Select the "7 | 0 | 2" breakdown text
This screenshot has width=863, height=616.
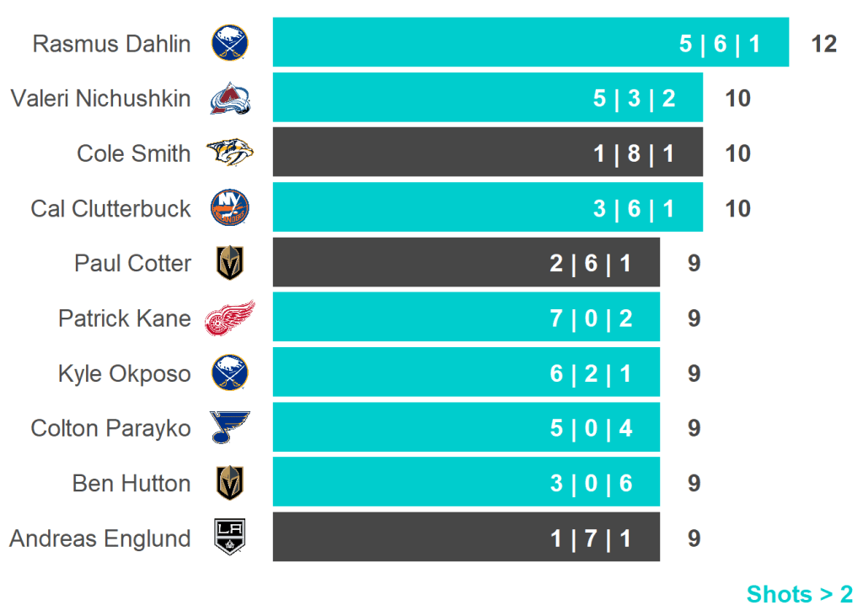point(591,319)
